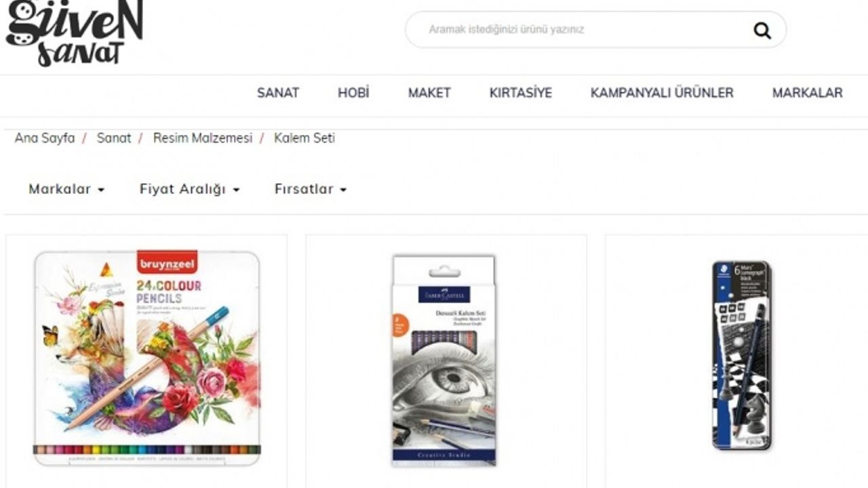Viewport: 868px width, 488px height.
Task: Open Faber-Castell drawing pencil set product
Action: click(x=445, y=361)
